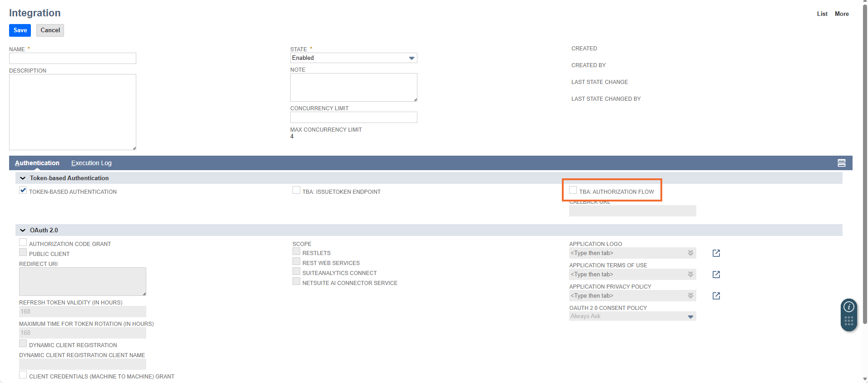The image size is (868, 383).
Task: Check the TBA: Authorization Flow checkbox
Action: 573,191
